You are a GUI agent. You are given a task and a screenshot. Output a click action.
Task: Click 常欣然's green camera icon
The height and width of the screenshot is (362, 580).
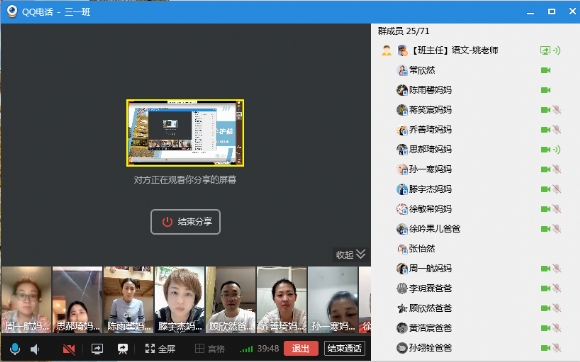coord(546,70)
